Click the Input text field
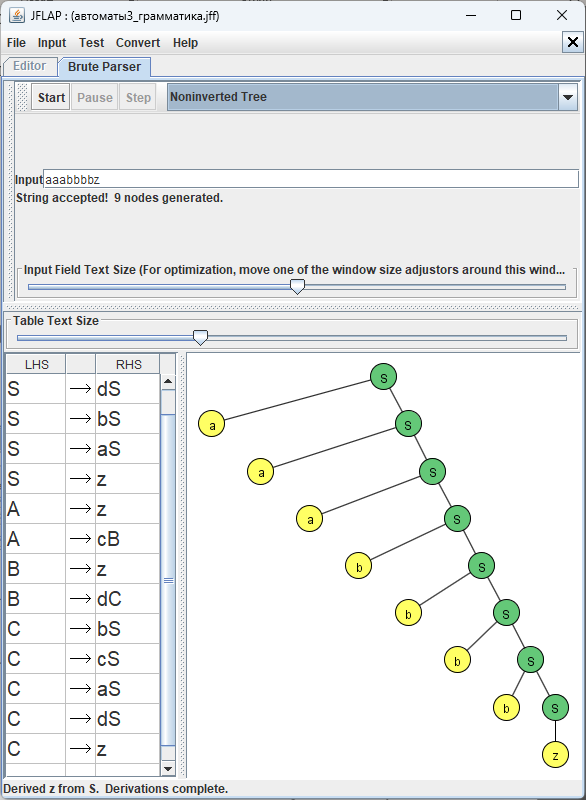The width and height of the screenshot is (586, 800). (311, 179)
